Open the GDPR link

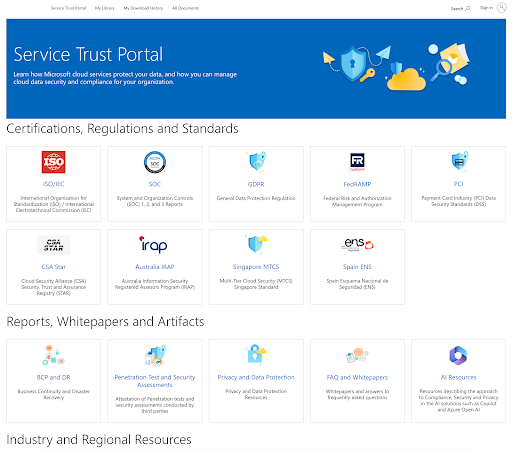pyautogui.click(x=256, y=184)
